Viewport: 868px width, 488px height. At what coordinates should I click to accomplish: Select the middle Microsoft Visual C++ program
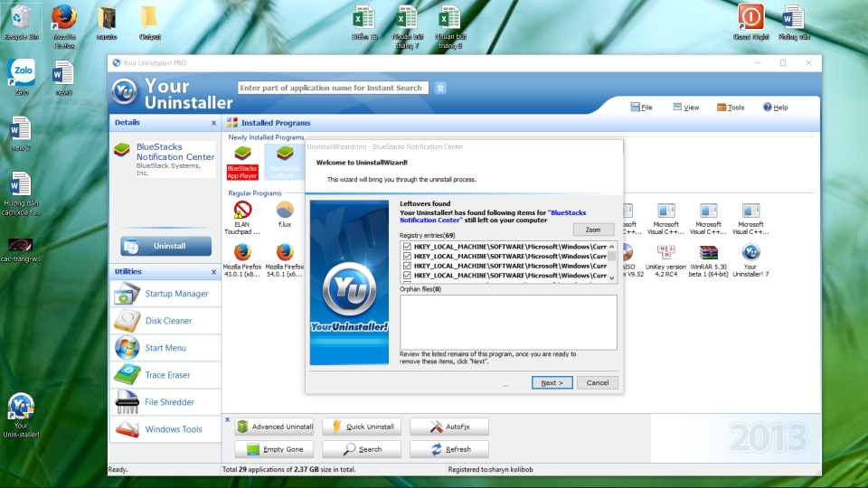coord(708,219)
